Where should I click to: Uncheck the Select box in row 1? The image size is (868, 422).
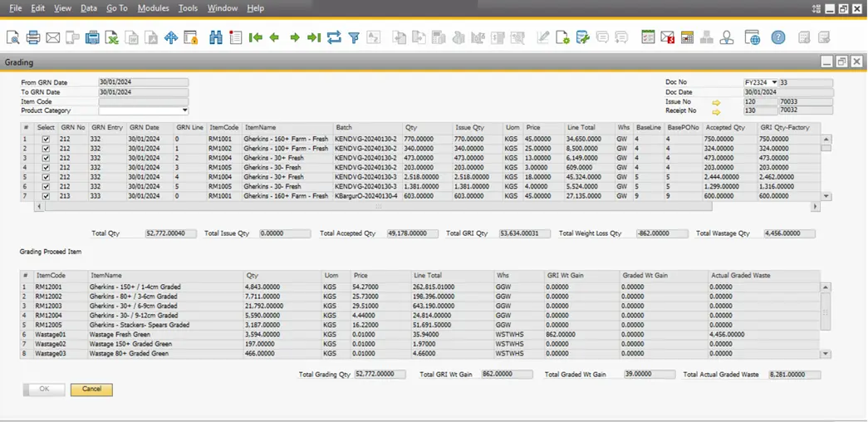point(46,139)
